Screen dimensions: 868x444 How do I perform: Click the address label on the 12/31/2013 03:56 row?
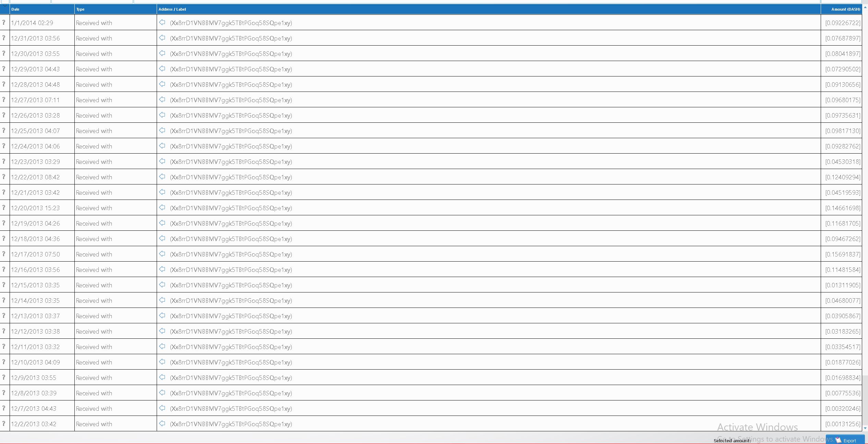pos(231,38)
